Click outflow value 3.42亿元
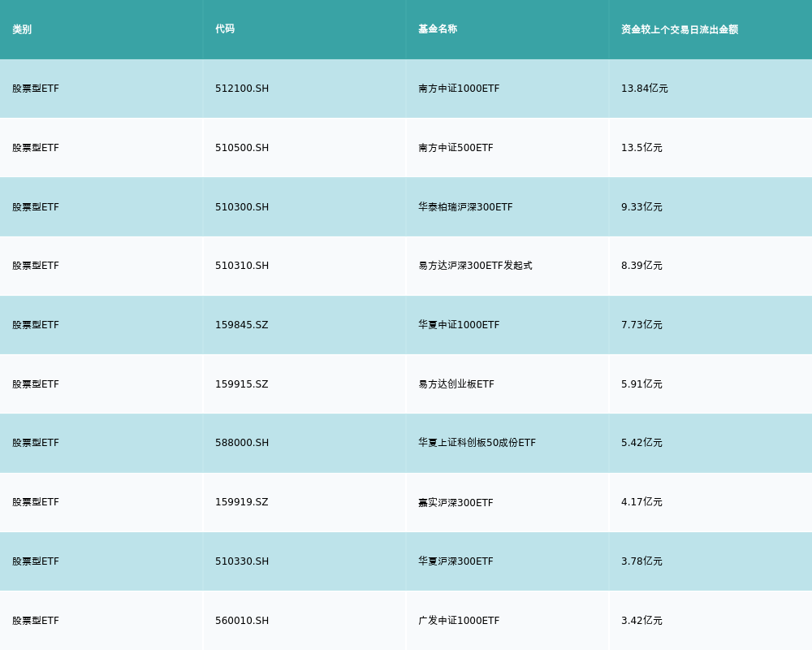This screenshot has width=812, height=650. pyautogui.click(x=641, y=621)
